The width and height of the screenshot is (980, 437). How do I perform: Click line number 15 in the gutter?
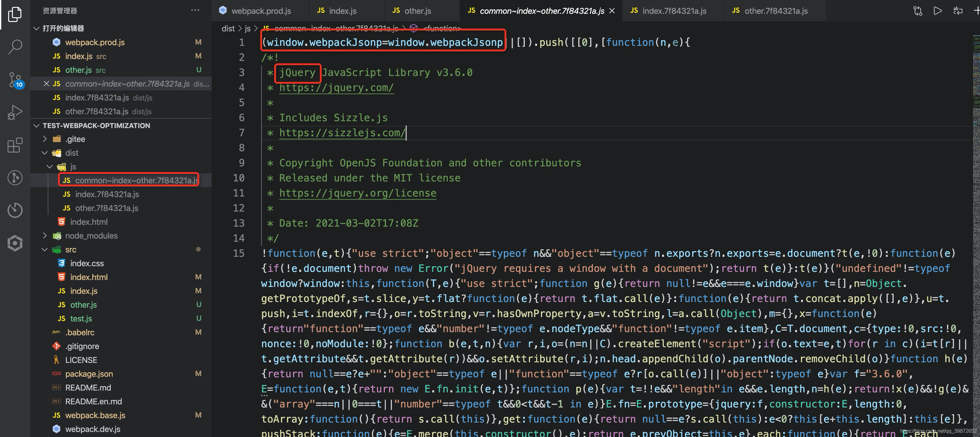pos(239,253)
